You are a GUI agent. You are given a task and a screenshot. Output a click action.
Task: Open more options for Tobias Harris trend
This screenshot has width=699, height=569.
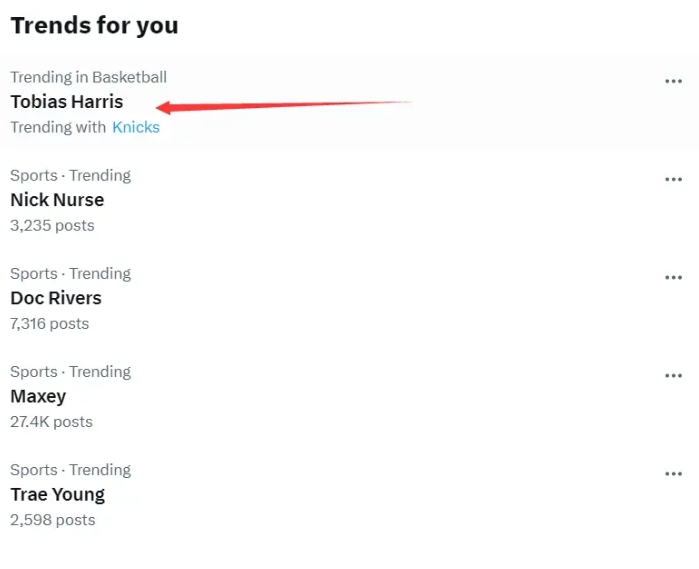point(673,82)
